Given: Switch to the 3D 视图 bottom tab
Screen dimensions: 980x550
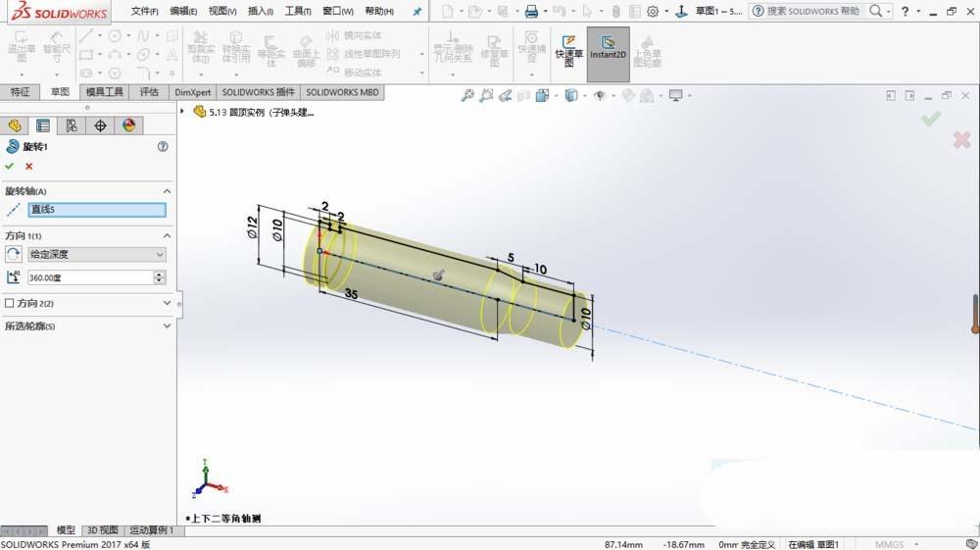Looking at the screenshot, I should click(x=103, y=530).
